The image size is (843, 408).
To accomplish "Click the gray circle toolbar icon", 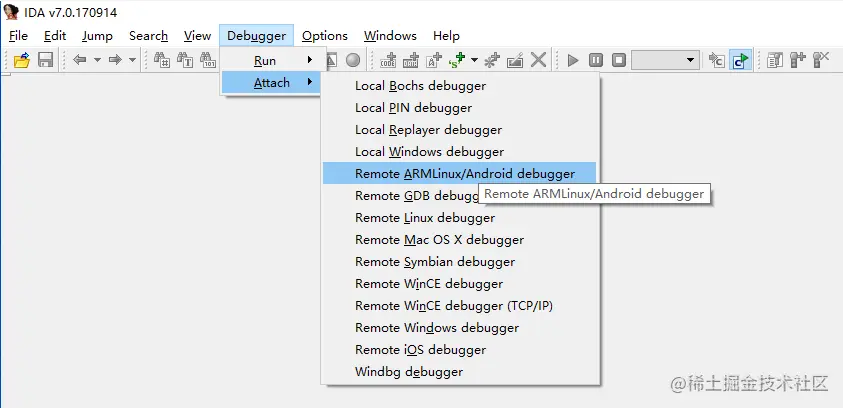I will (x=353, y=60).
